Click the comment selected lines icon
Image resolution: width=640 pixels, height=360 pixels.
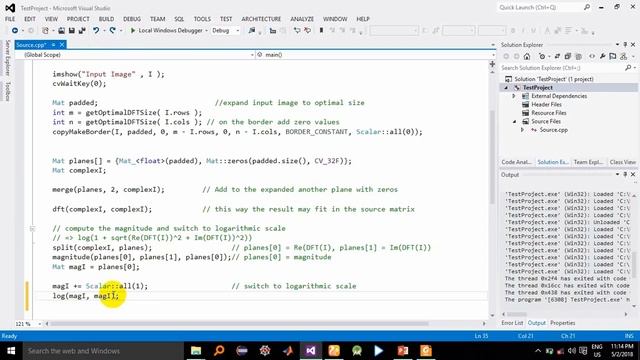pyautogui.click(x=297, y=31)
